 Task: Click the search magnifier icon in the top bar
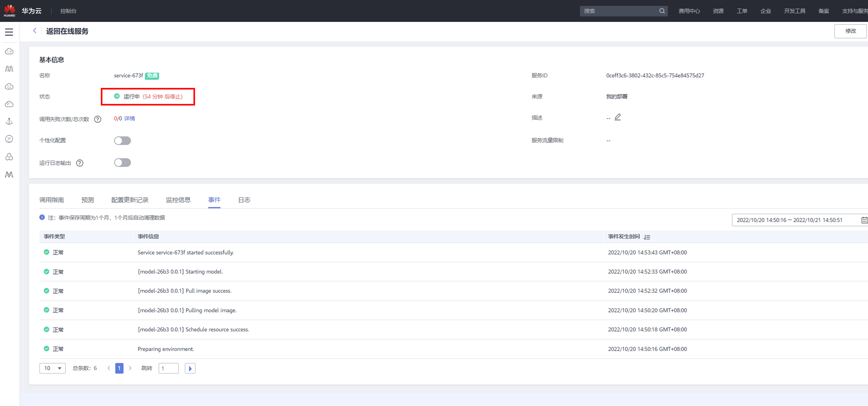point(662,11)
